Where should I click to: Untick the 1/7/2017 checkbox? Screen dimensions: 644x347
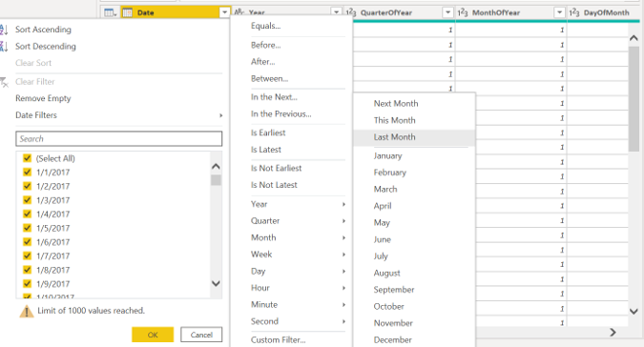tap(27, 255)
